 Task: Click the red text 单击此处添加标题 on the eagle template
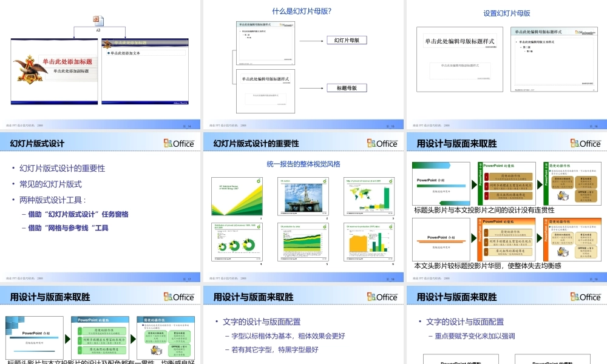pos(67,61)
